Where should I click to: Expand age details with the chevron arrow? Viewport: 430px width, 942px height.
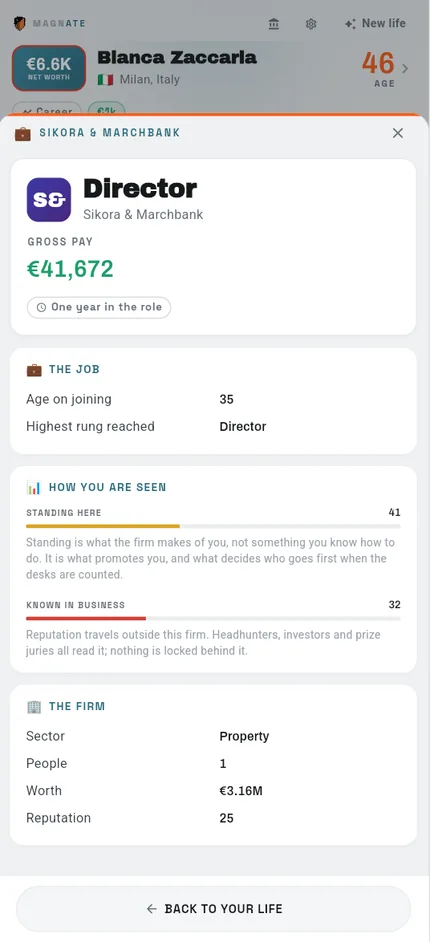405,68
